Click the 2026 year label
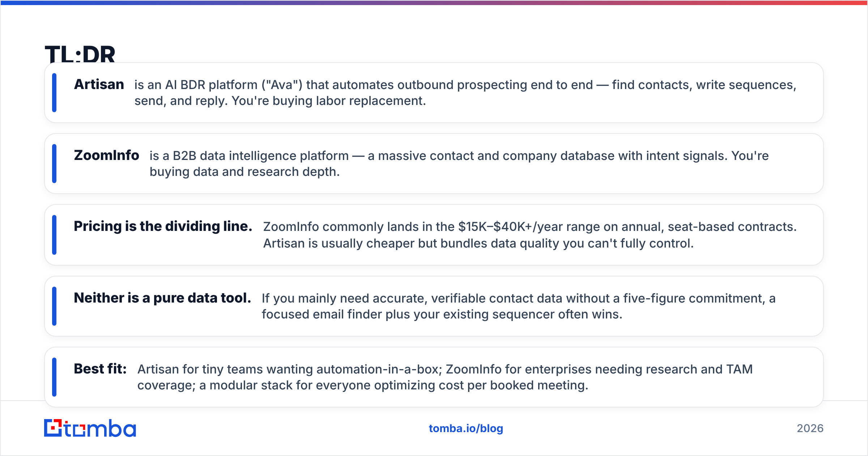Screen dimensions: 868x456 (810, 428)
